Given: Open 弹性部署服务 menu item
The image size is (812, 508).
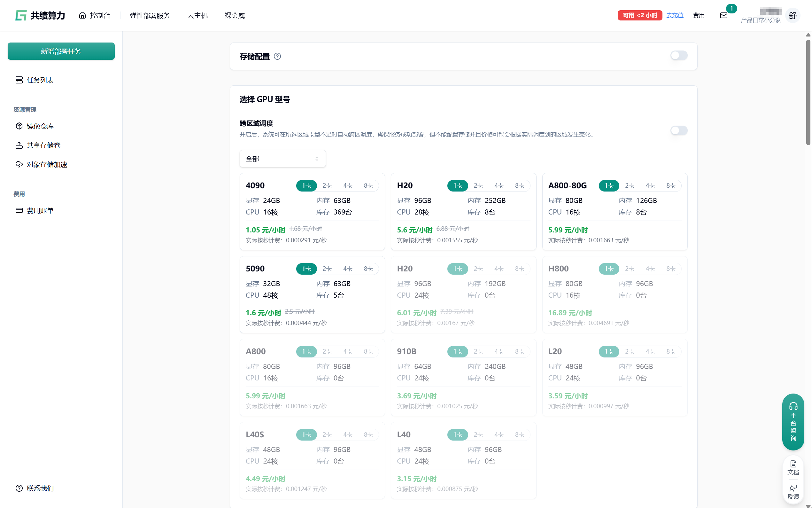Looking at the screenshot, I should click(150, 15).
